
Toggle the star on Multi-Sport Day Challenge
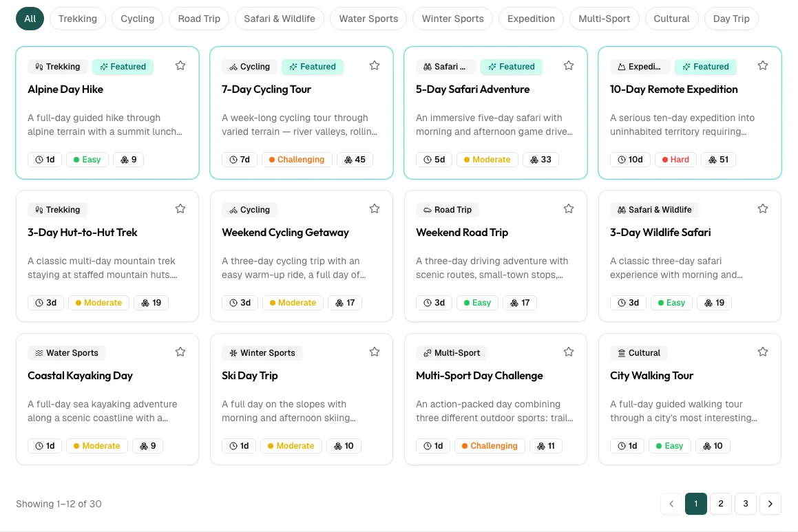569,351
